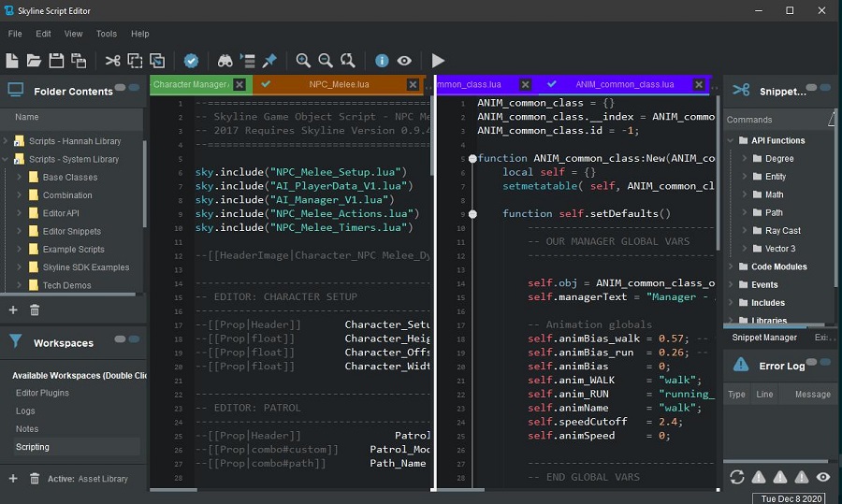Image resolution: width=842 pixels, height=504 pixels.
Task: Expand the Tech Demos folder
Action: (20, 285)
